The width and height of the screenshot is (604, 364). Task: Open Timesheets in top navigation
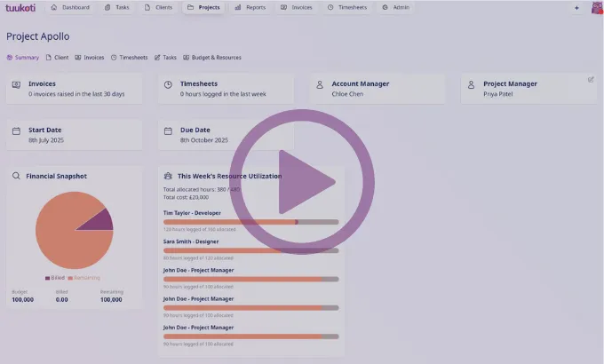click(x=347, y=7)
